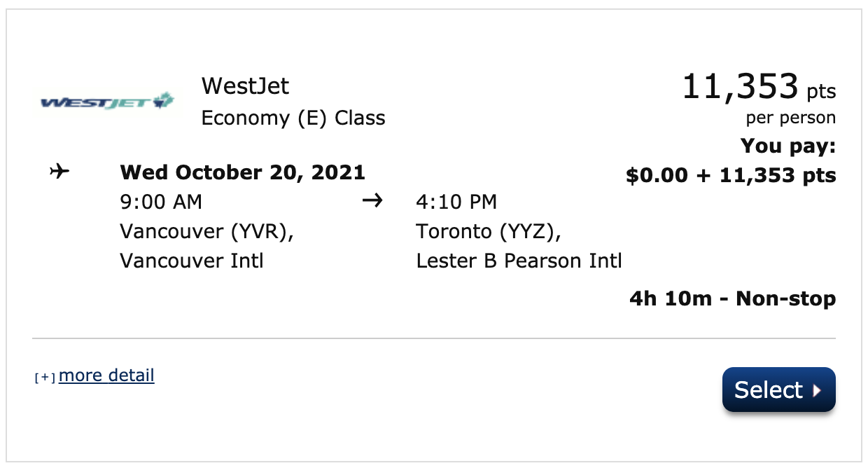Screen dimensions: 868x468
Task: Click the airplane icon beside the date
Action: 60,172
